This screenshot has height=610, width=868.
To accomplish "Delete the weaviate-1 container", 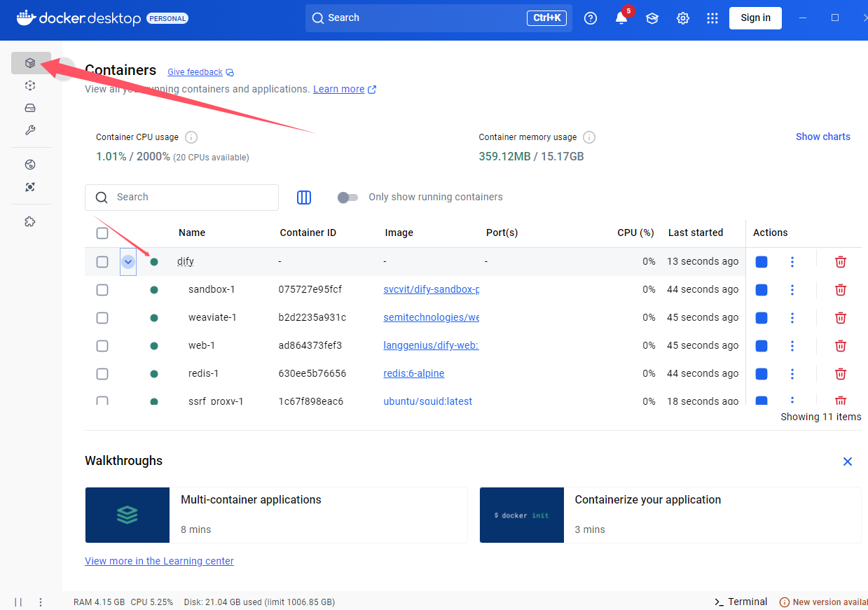I will (841, 318).
